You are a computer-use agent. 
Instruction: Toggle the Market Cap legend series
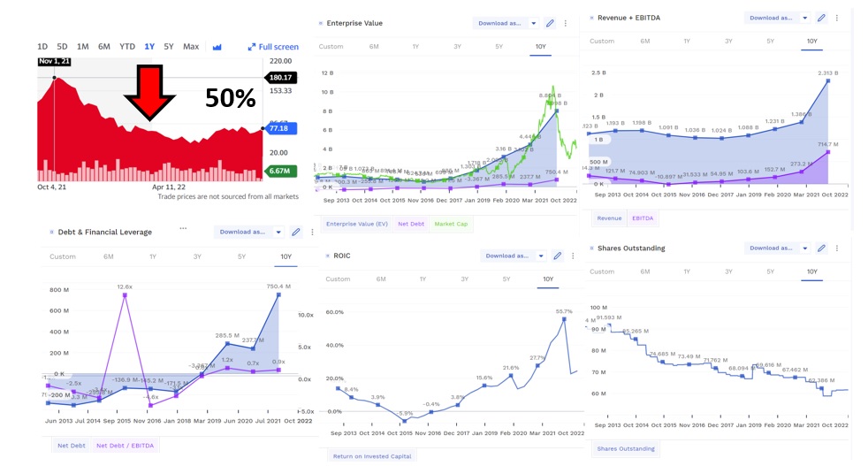pyautogui.click(x=451, y=224)
